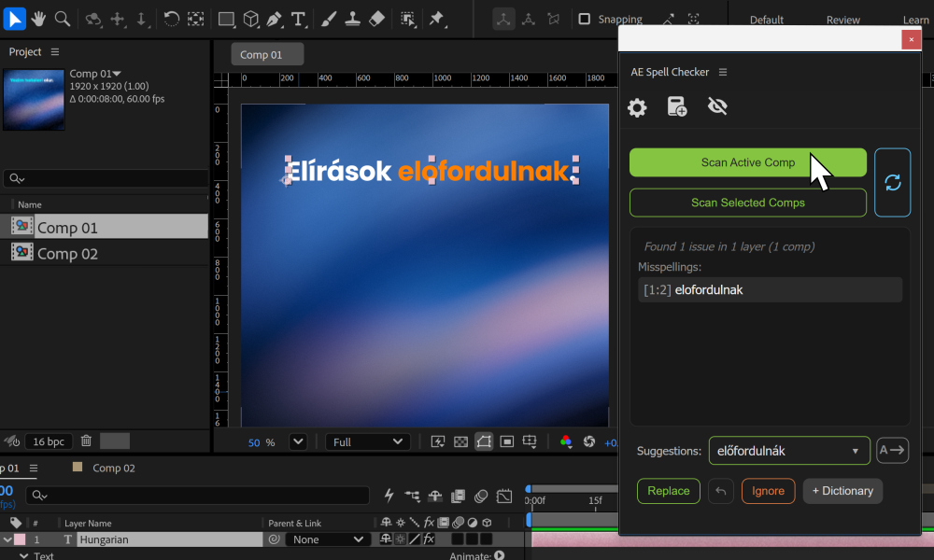Select the Rectangle shape tool

(x=226, y=19)
